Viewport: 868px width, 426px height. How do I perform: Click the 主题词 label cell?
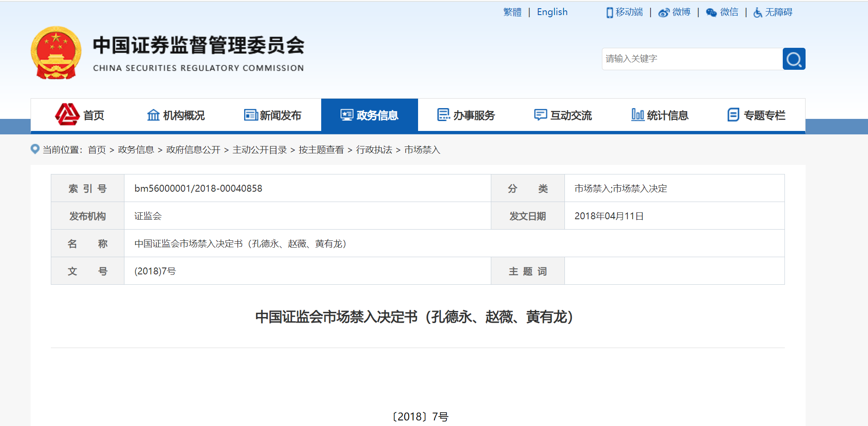(528, 271)
